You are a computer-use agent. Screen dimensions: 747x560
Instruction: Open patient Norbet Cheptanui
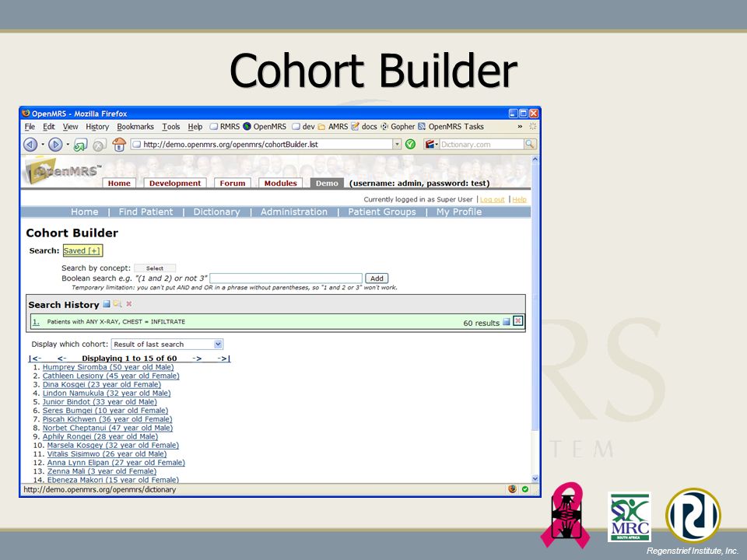tap(107, 428)
